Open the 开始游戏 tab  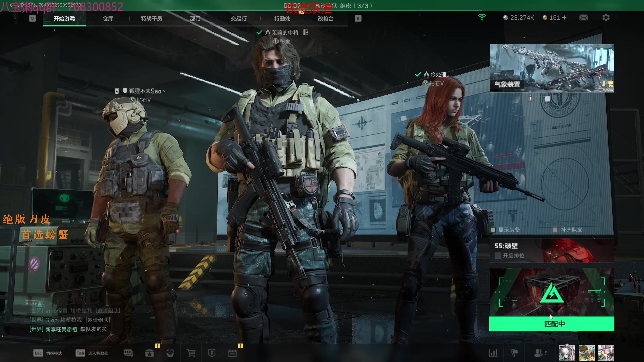pos(64,19)
